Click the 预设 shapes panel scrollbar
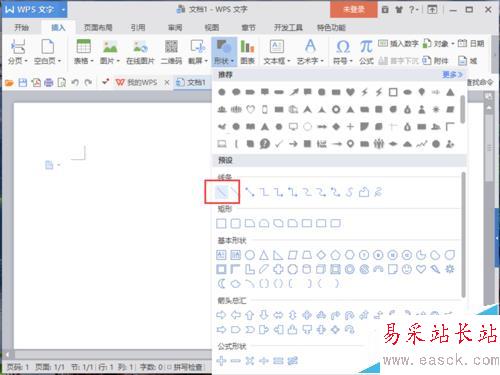This screenshot has width=500, height=375. tap(463, 235)
